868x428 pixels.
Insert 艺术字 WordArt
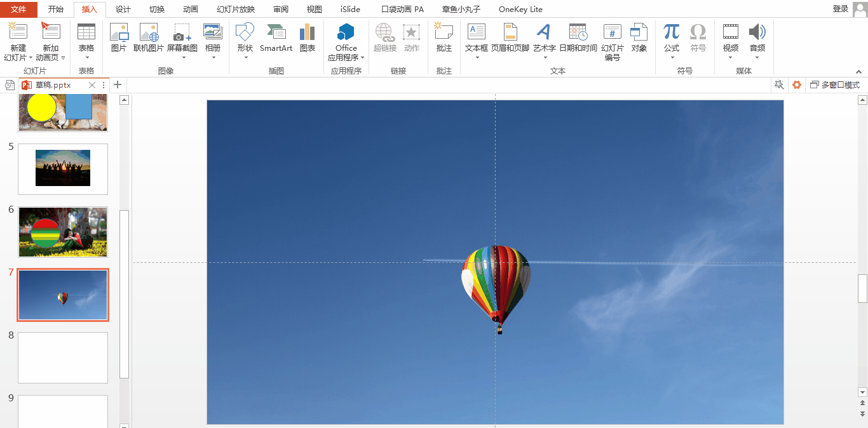[544, 32]
